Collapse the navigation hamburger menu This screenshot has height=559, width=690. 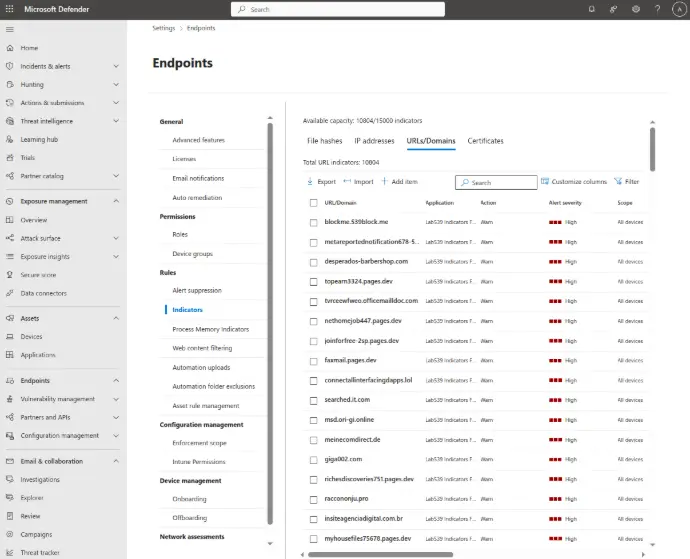(10, 29)
